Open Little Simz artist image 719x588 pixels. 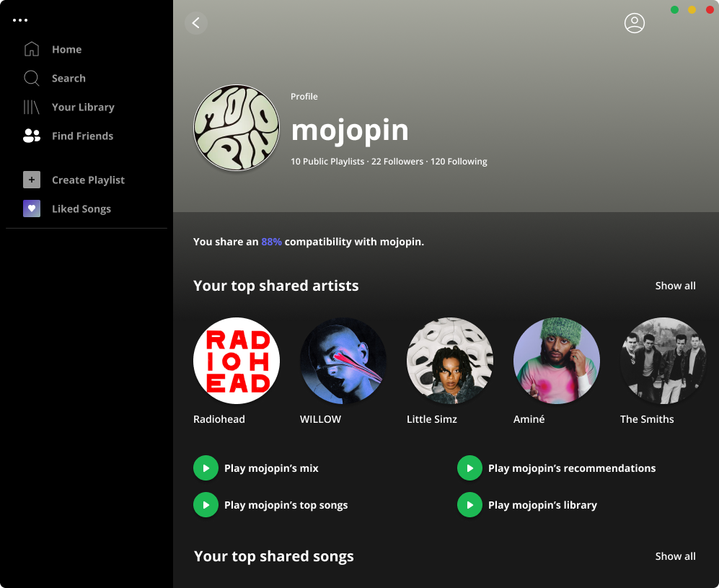coord(450,361)
